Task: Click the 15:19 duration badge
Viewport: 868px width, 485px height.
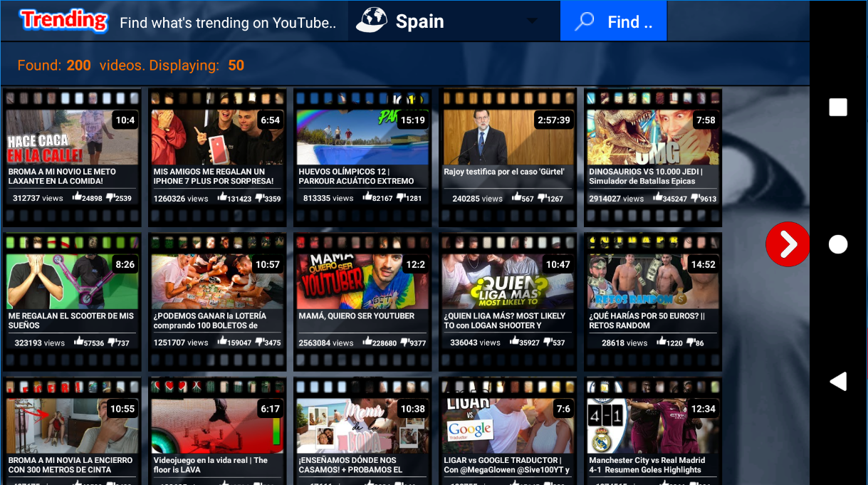Action: 413,120
